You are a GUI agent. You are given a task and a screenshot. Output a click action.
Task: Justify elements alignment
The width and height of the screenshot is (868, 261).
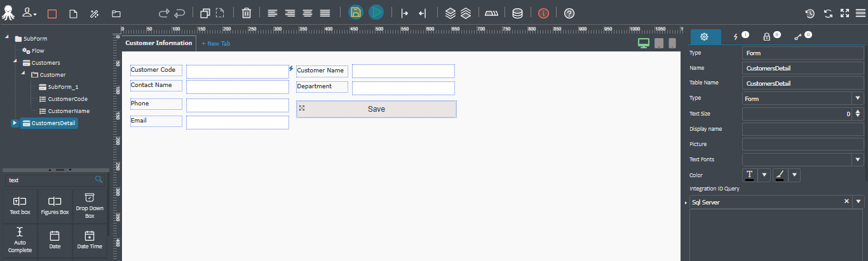(325, 13)
